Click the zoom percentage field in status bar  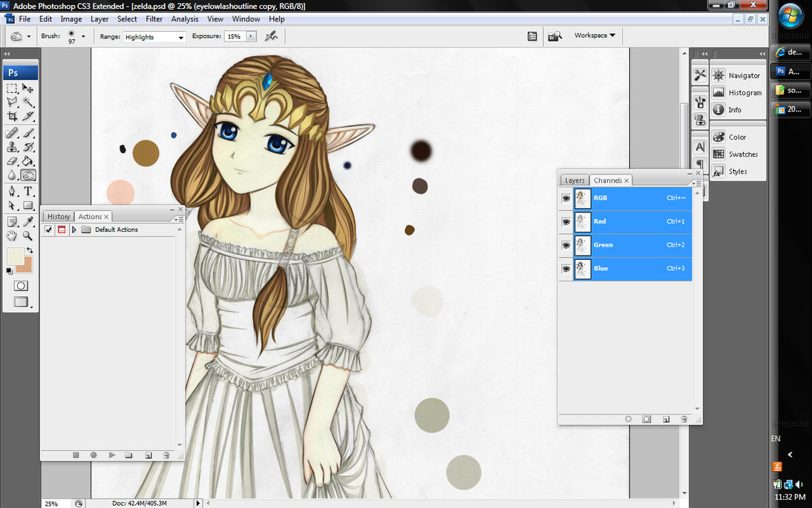point(56,504)
